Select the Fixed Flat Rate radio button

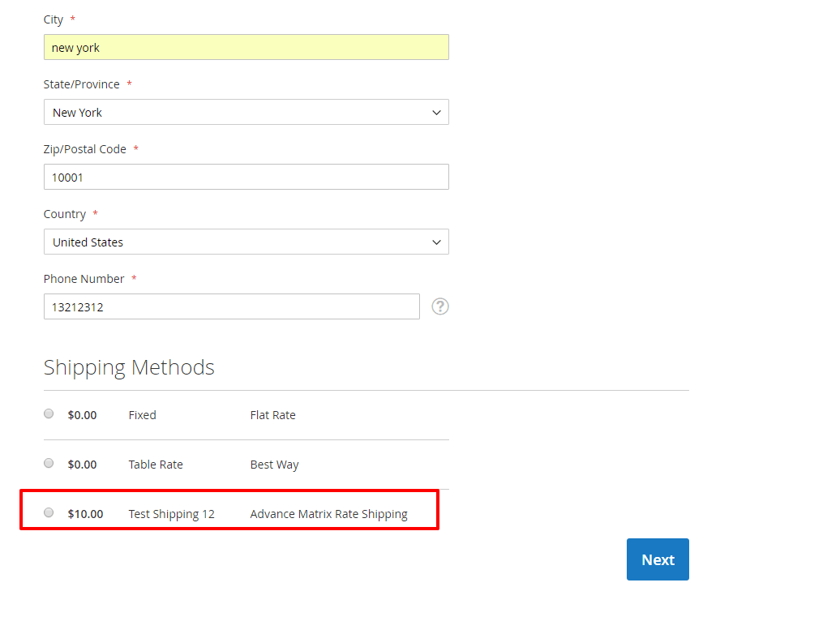point(49,413)
